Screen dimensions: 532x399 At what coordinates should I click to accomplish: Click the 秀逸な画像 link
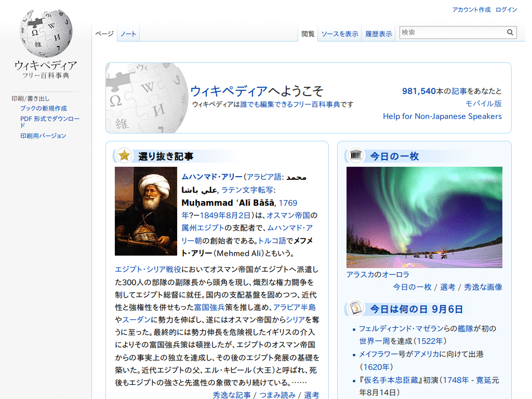click(x=483, y=287)
